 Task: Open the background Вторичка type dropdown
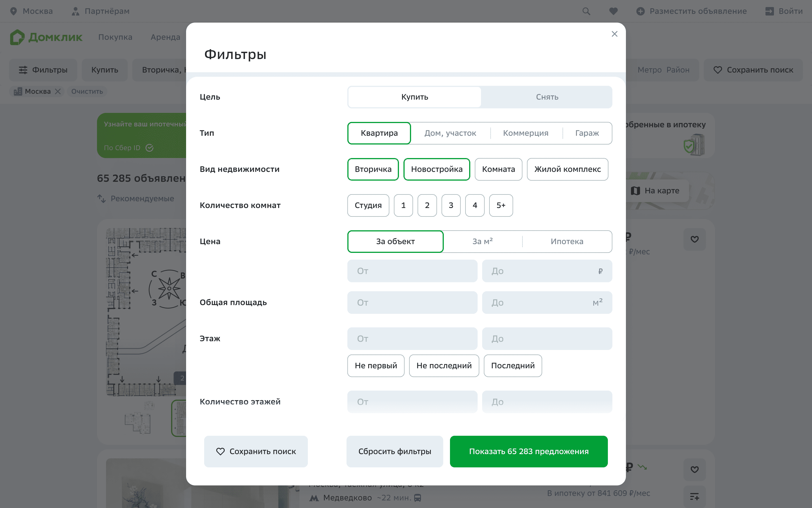[x=159, y=70]
